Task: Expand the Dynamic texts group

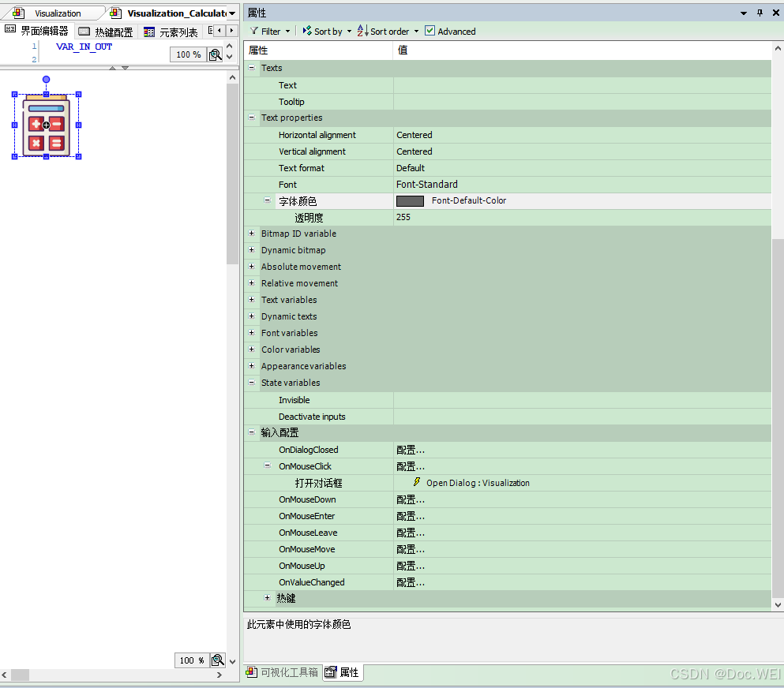Action: (252, 316)
